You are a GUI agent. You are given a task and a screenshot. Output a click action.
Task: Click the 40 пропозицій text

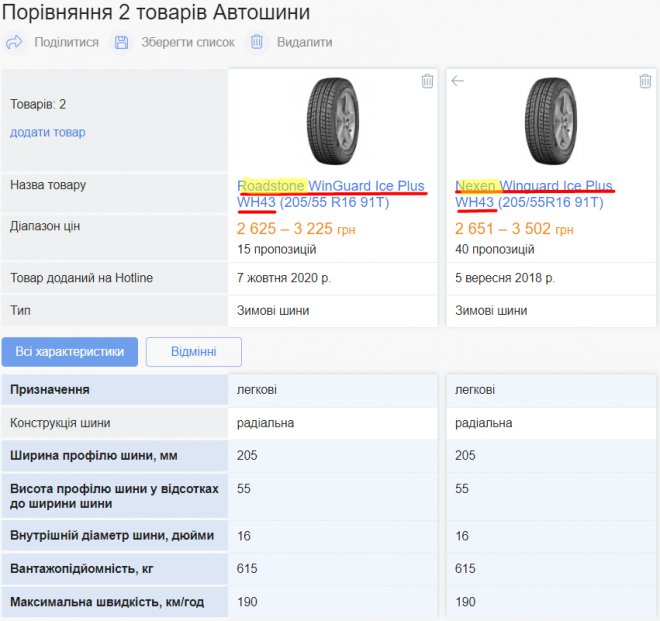pyautogui.click(x=495, y=249)
